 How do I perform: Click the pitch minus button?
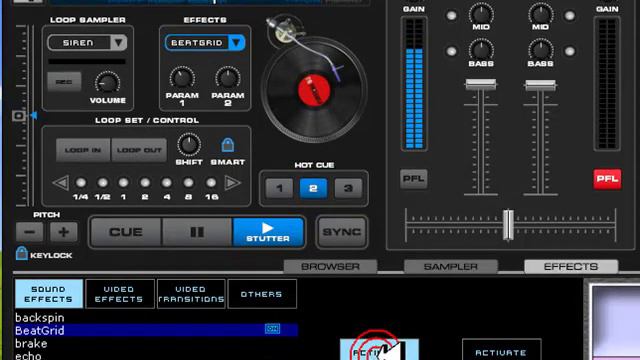[x=29, y=232]
